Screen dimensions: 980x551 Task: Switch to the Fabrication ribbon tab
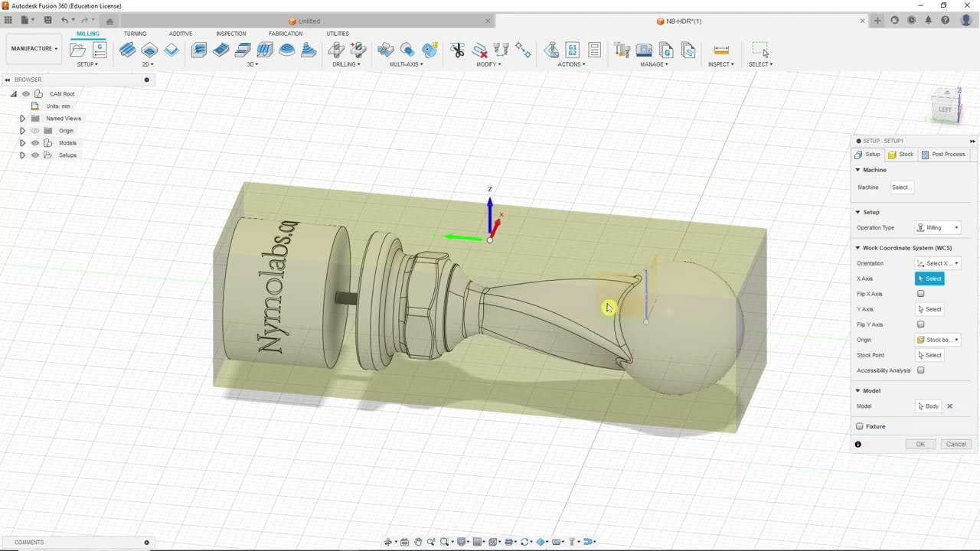point(286,34)
